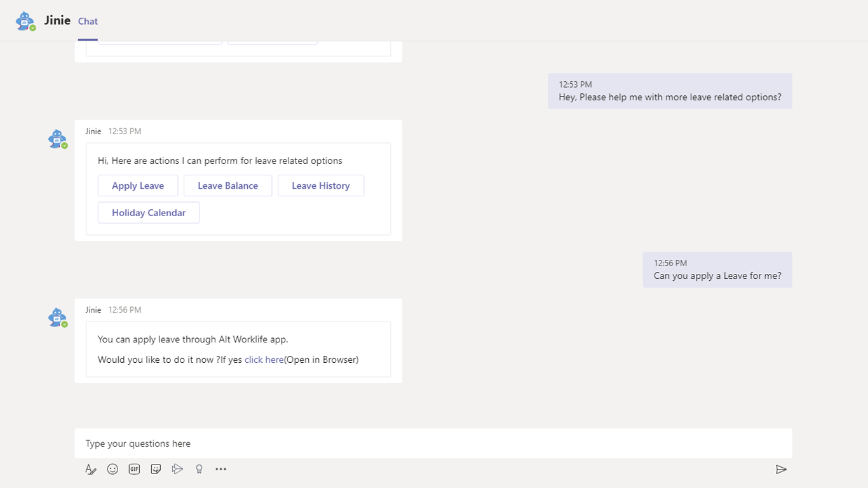This screenshot has width=868, height=488.
Task: Focus the "Type your questions here" box
Action: coord(432,444)
